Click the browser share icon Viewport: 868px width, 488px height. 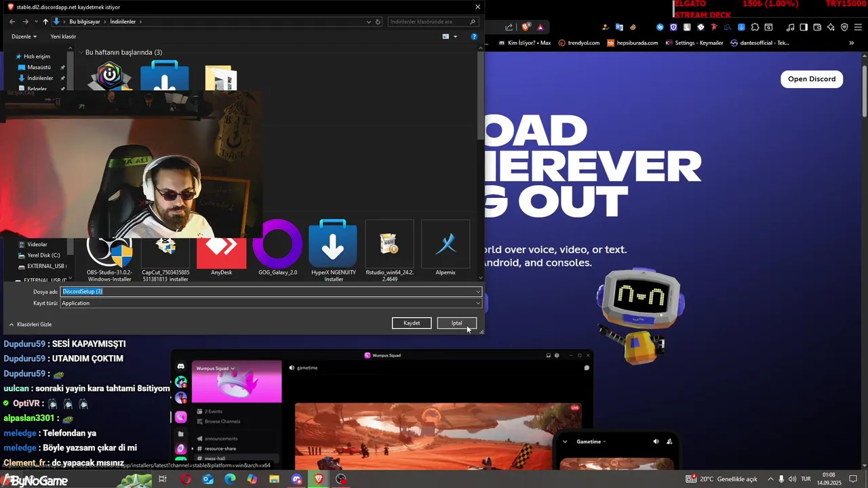(509, 27)
